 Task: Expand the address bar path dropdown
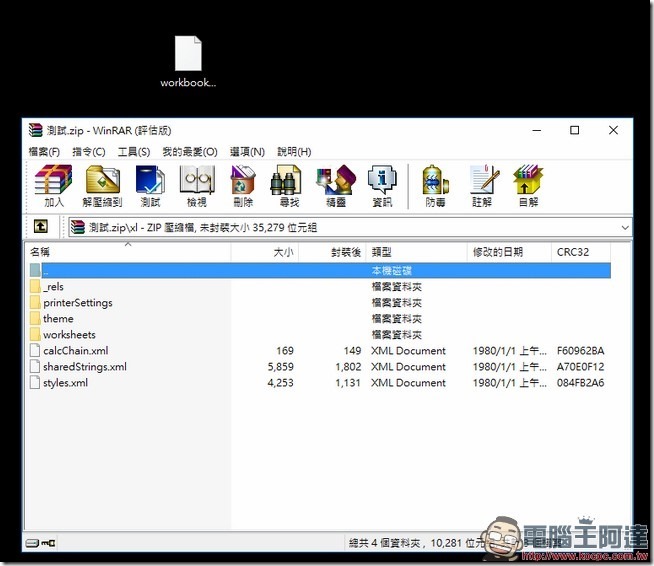625,227
